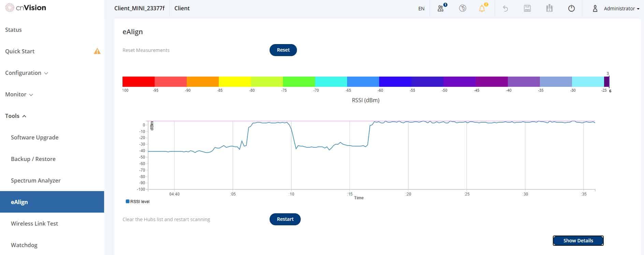Click the globe icon in header
The width and height of the screenshot is (644, 255).
click(462, 9)
